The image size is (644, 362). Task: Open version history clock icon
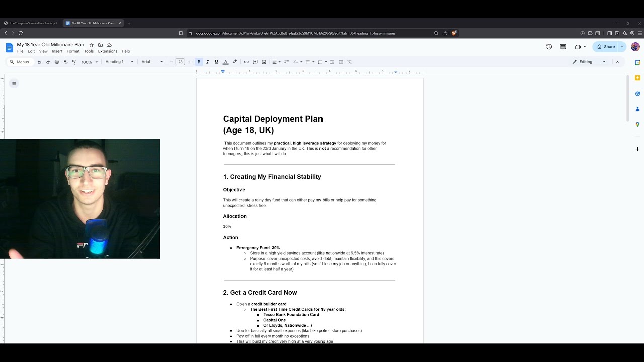tap(549, 47)
